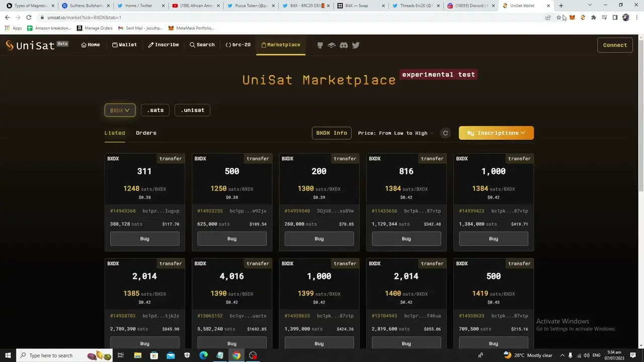Open Chrome's three-dot menu

636,18
